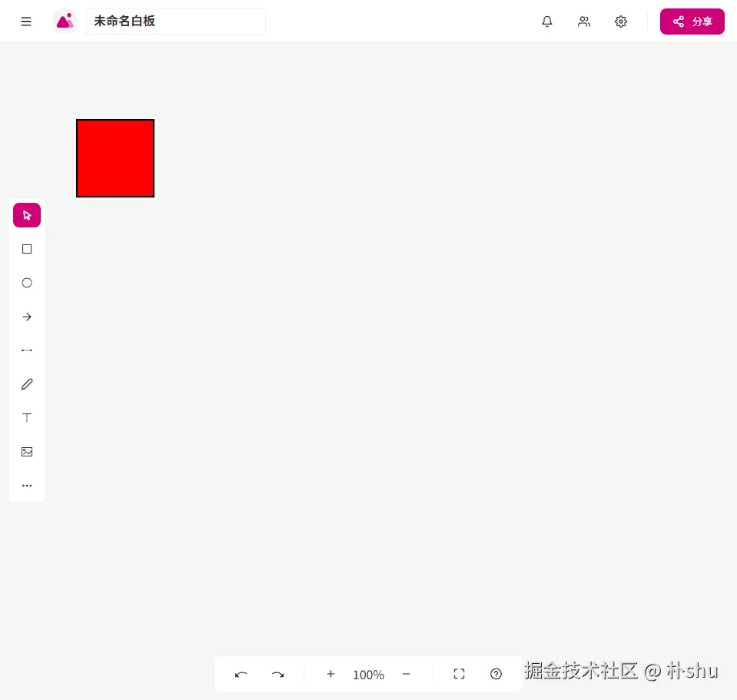Zoom in with the plus button

click(x=330, y=674)
